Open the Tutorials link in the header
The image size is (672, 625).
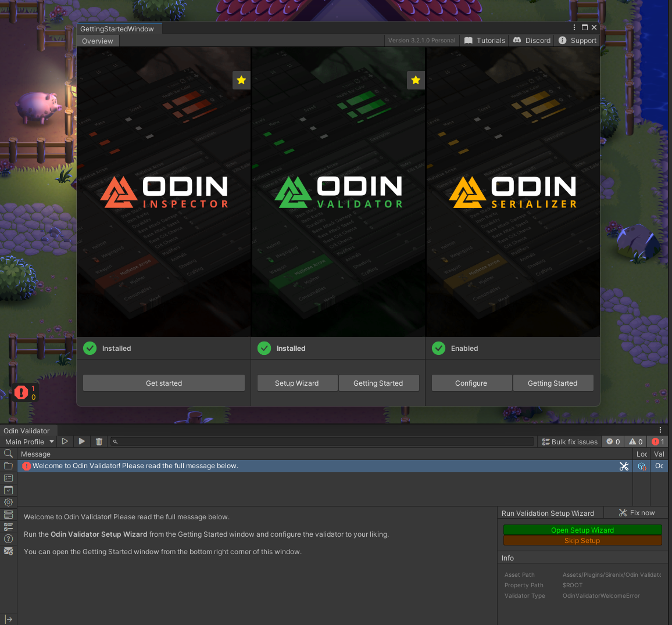(x=485, y=41)
